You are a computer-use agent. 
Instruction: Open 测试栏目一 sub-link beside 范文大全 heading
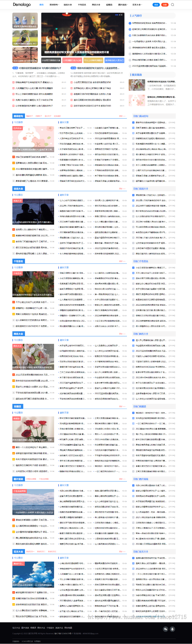[30, 552]
